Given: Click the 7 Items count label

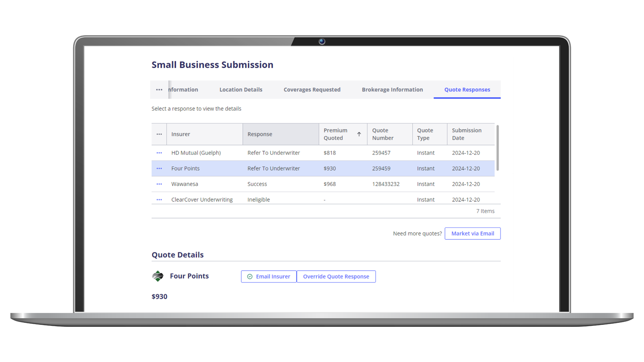Looking at the screenshot, I should point(485,211).
